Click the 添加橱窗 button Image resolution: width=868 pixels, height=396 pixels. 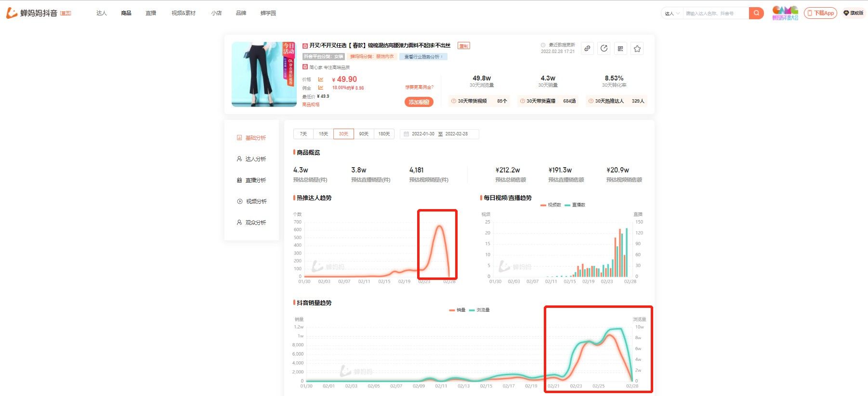(419, 102)
